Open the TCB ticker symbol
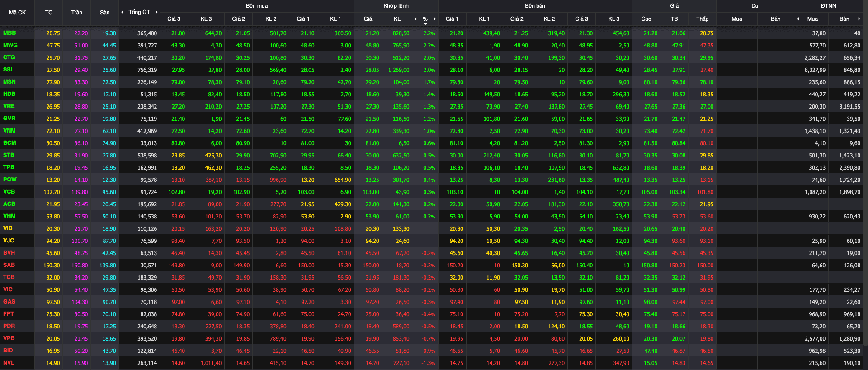 pos(9,277)
